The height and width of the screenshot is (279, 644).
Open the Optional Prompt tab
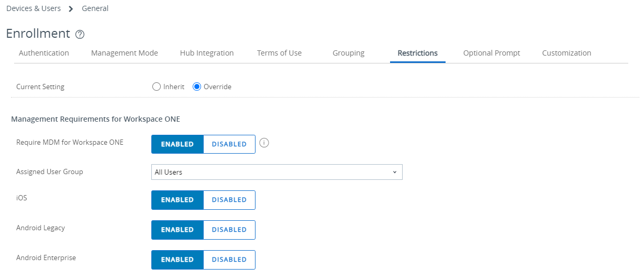492,53
